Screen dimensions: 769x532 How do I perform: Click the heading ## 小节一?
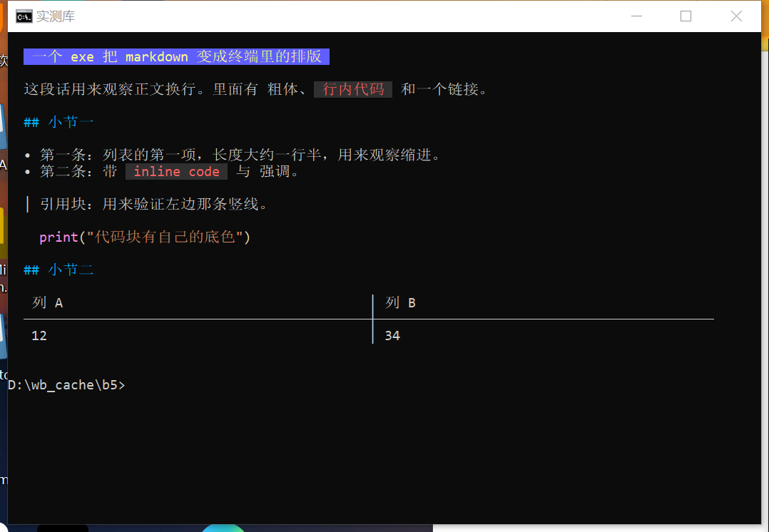point(58,122)
